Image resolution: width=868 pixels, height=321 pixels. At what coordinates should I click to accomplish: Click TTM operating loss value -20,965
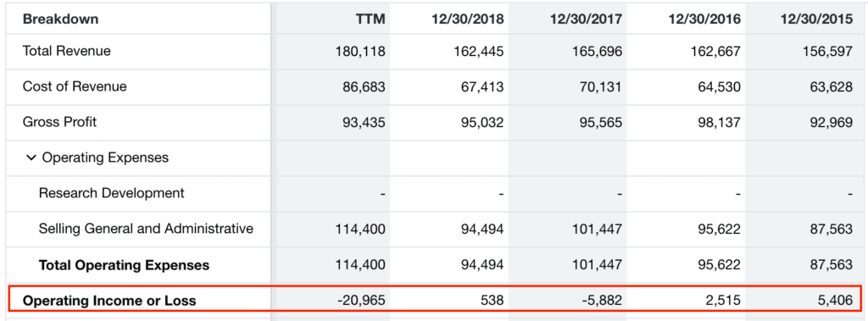[x=360, y=301]
